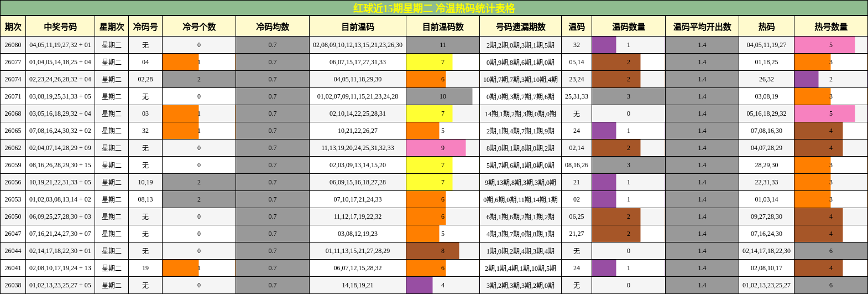The width and height of the screenshot is (868, 294).
Task: Click period cell 26050
Action: (13, 216)
